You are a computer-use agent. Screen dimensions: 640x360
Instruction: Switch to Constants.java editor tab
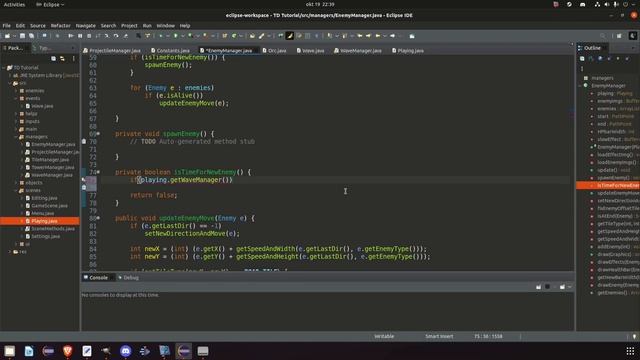click(x=170, y=51)
